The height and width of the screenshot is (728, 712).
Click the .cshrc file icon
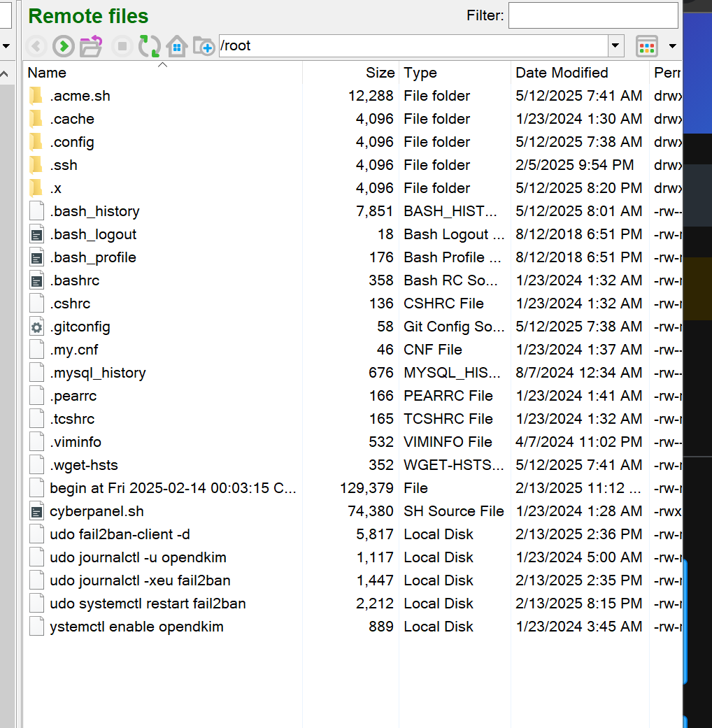click(x=36, y=304)
